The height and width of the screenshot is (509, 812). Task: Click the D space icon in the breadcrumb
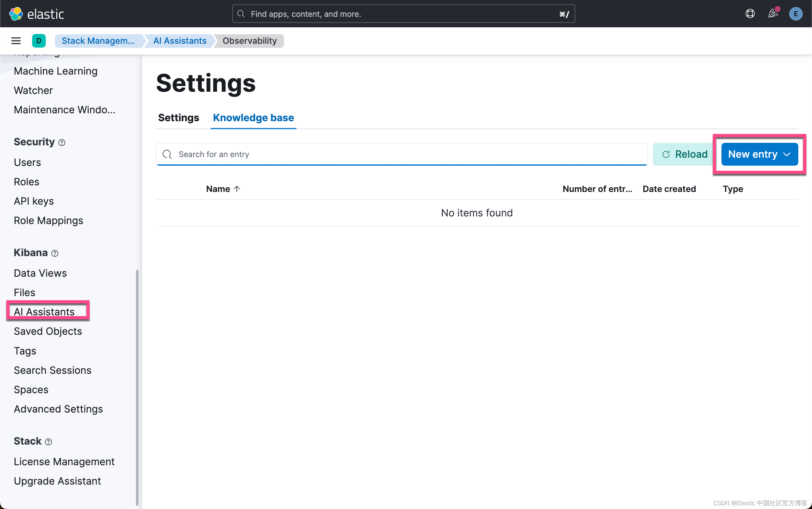tap(39, 41)
